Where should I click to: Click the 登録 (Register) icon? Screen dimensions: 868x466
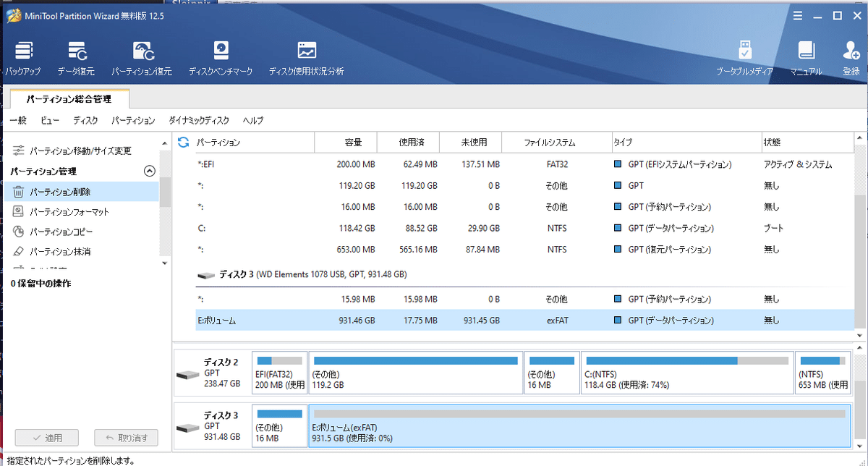pyautogui.click(x=851, y=59)
